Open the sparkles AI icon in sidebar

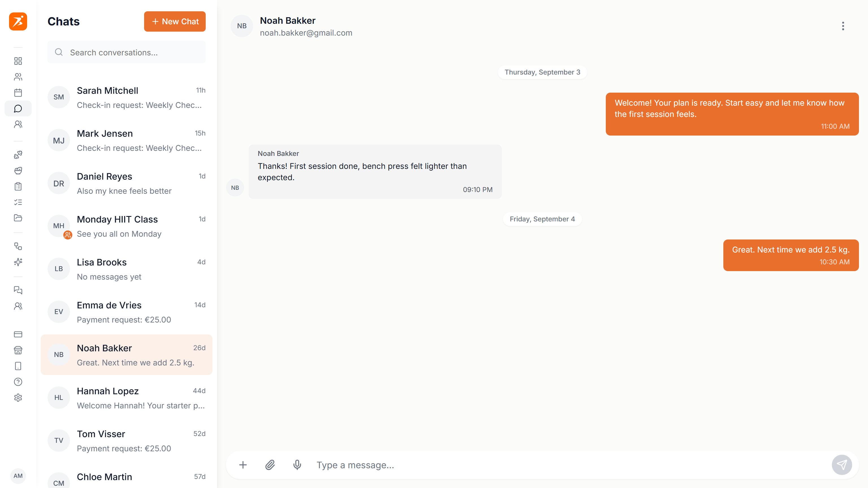pyautogui.click(x=18, y=262)
